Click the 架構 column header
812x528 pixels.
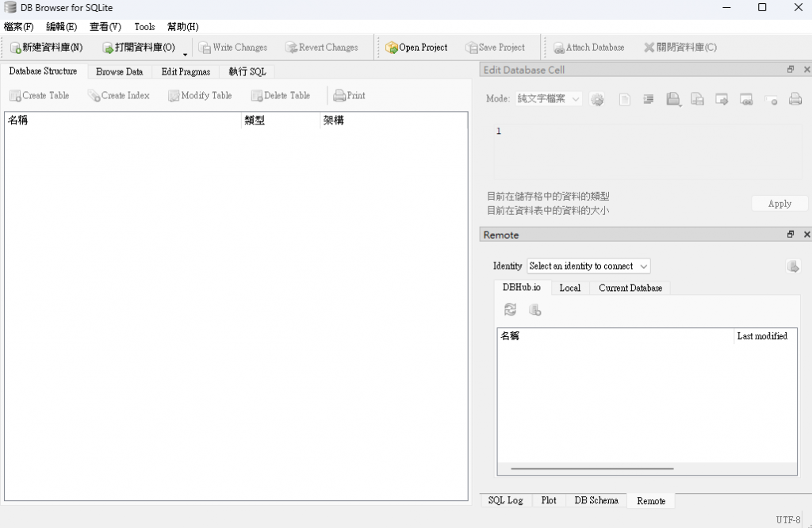pos(393,120)
